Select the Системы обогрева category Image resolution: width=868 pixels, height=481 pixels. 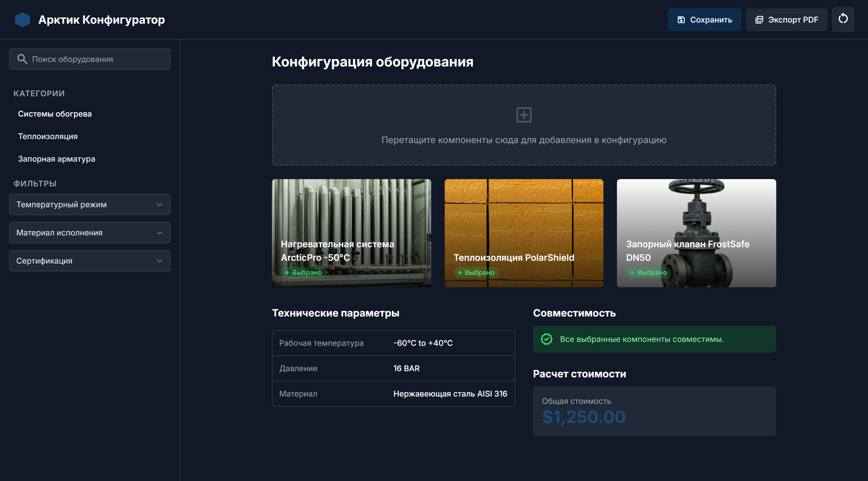coord(55,114)
